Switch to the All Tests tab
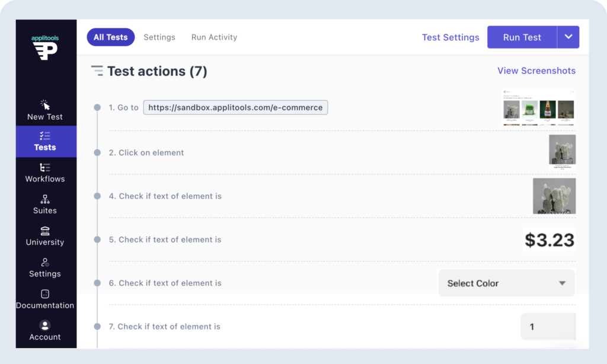607x364 pixels. (x=110, y=37)
